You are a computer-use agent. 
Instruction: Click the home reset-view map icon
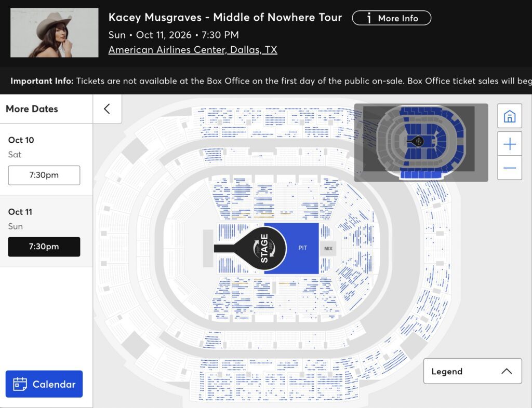510,116
